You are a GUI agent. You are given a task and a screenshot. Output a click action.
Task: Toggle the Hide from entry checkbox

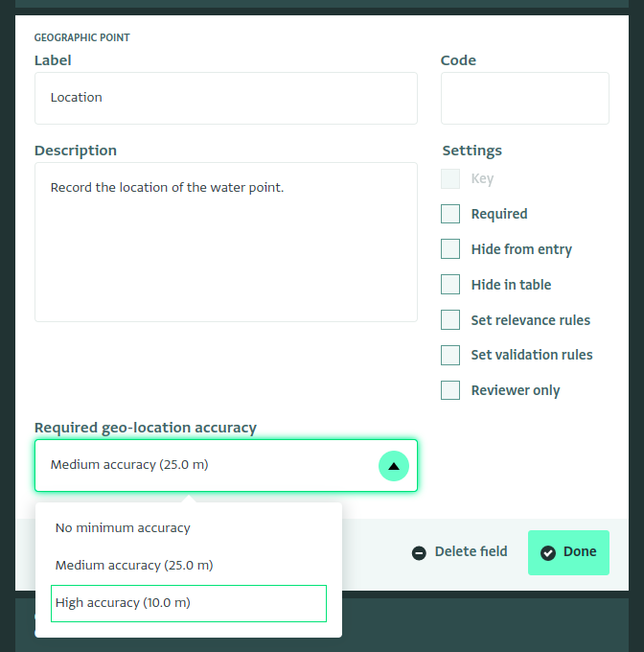click(450, 248)
